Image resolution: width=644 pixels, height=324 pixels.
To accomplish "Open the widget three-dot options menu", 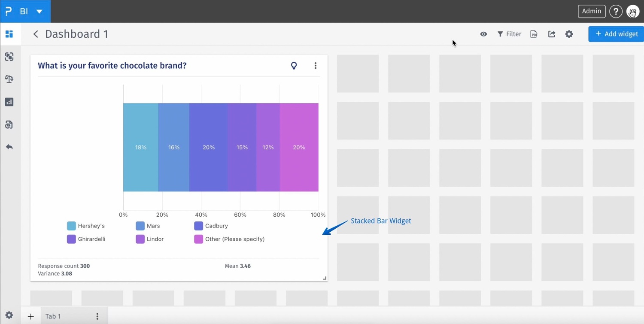I will tap(315, 66).
